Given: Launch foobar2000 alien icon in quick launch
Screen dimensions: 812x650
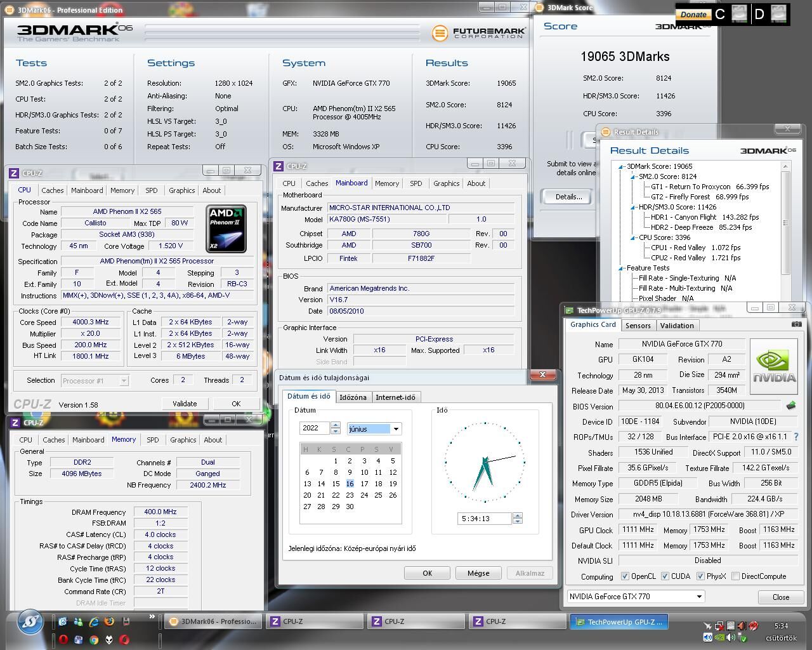Looking at the screenshot, I should (109, 640).
